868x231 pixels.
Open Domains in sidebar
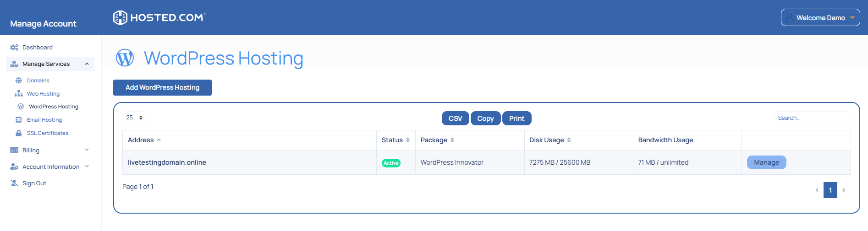point(38,81)
